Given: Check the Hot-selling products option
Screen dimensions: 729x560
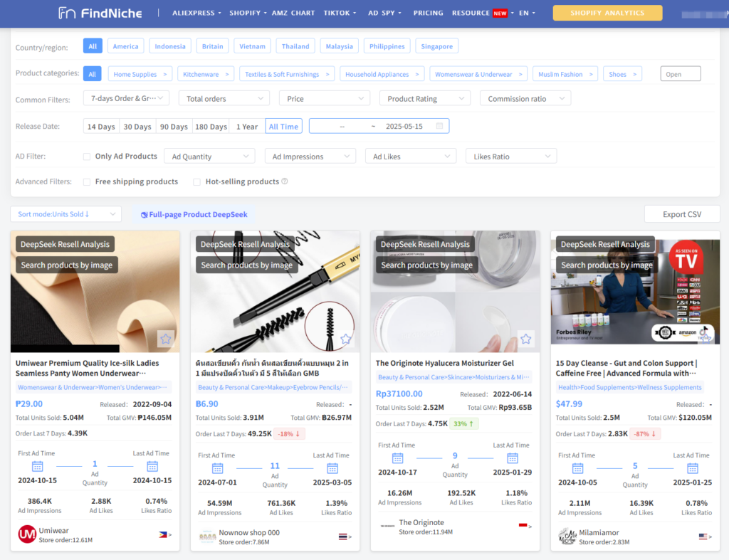Looking at the screenshot, I should tap(196, 181).
